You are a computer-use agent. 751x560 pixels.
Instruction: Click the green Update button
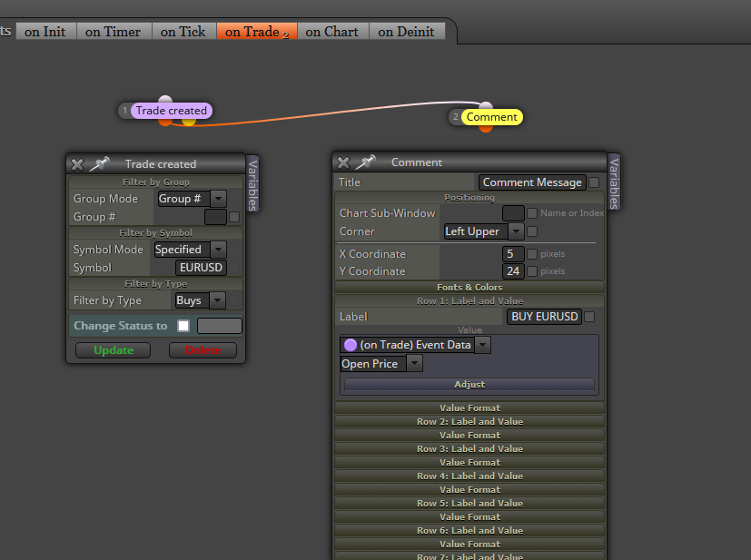pos(113,350)
